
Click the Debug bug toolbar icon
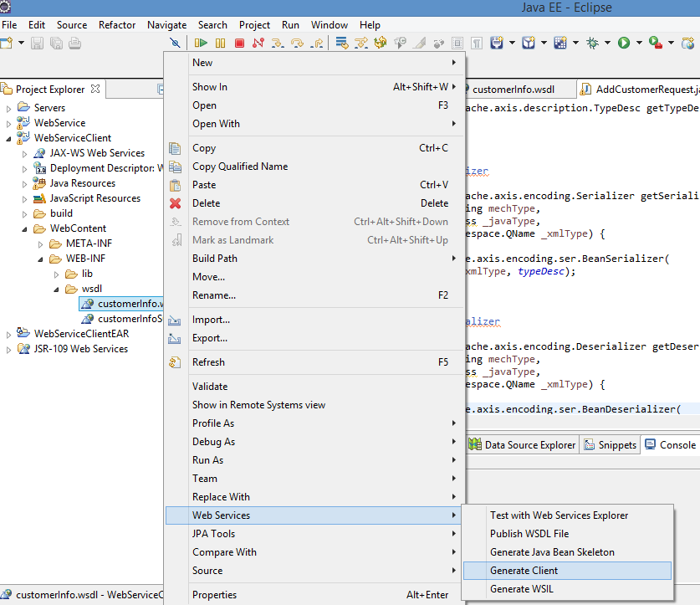point(592,43)
